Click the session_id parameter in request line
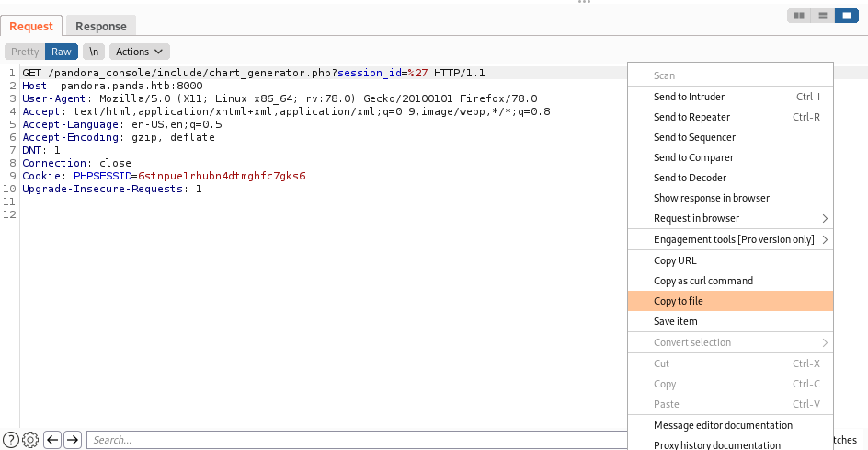 [x=370, y=73]
